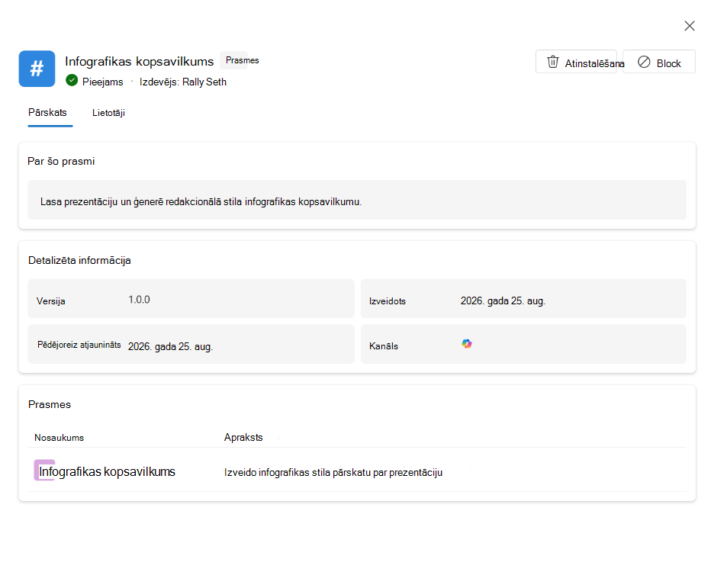Click the Copilot channel icon
Screen dimensions: 714x588
click(x=466, y=344)
